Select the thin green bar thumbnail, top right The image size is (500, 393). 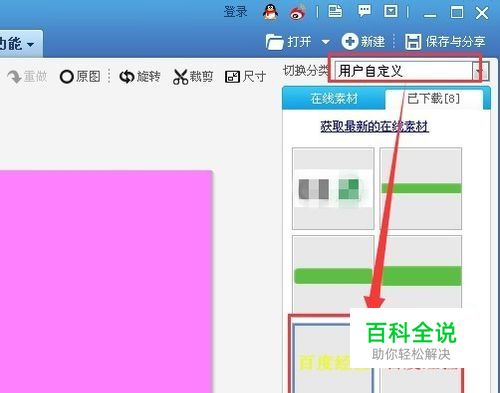pos(421,189)
